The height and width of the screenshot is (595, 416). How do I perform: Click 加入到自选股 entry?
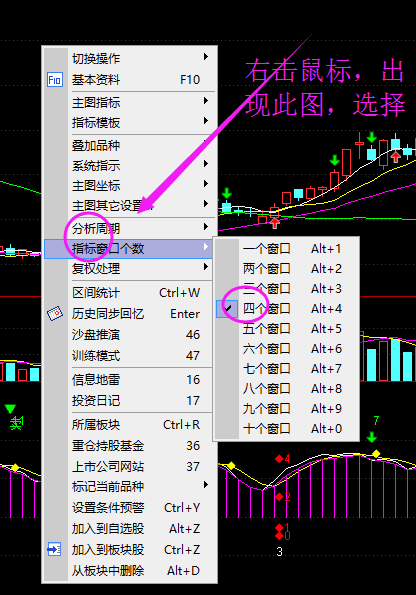[x=130, y=528]
